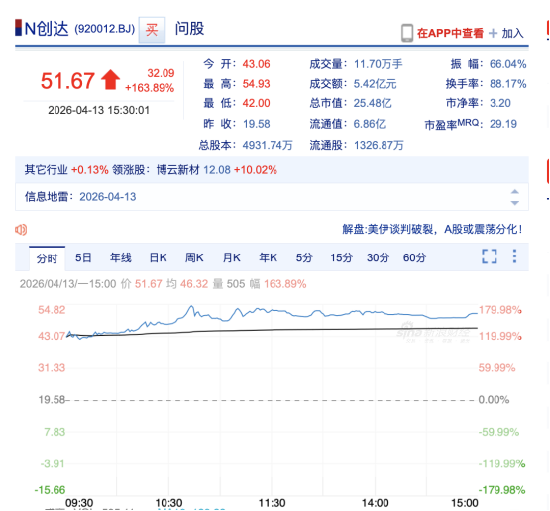Click the 0.00% baseline axis label
This screenshot has height=511, width=550.
point(494,400)
